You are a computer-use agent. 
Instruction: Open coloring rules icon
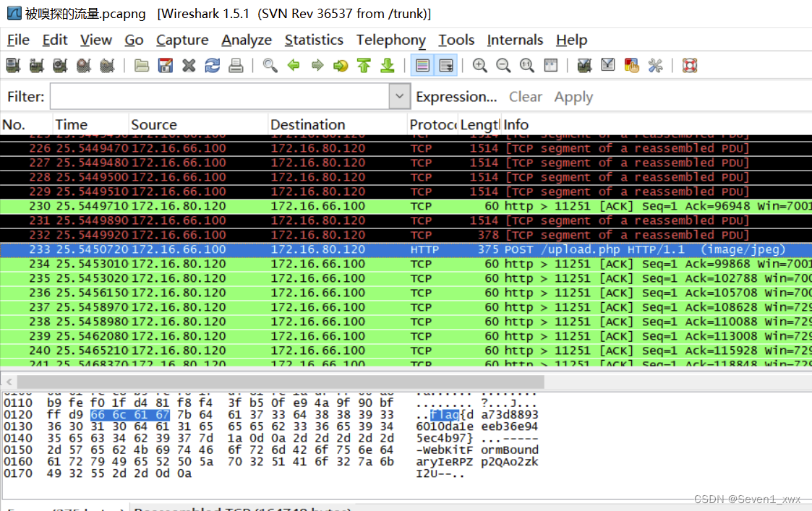tap(631, 65)
